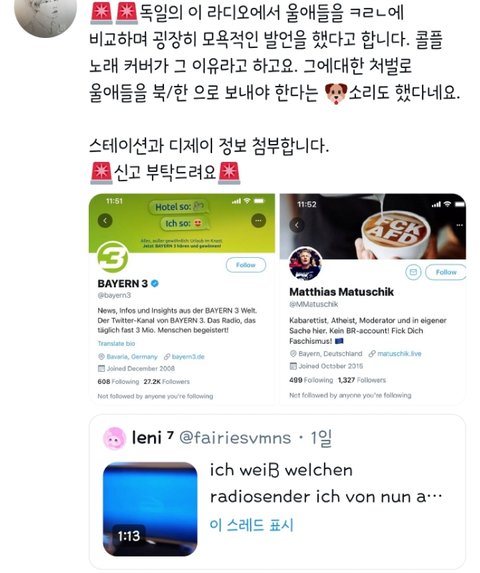Open the three-dot menu on Matuschik header
The image size is (480, 573).
(x=460, y=225)
